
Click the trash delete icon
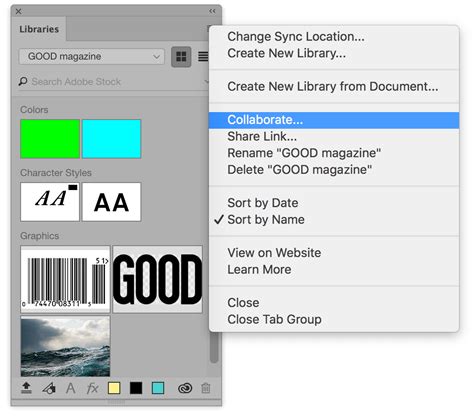click(206, 388)
